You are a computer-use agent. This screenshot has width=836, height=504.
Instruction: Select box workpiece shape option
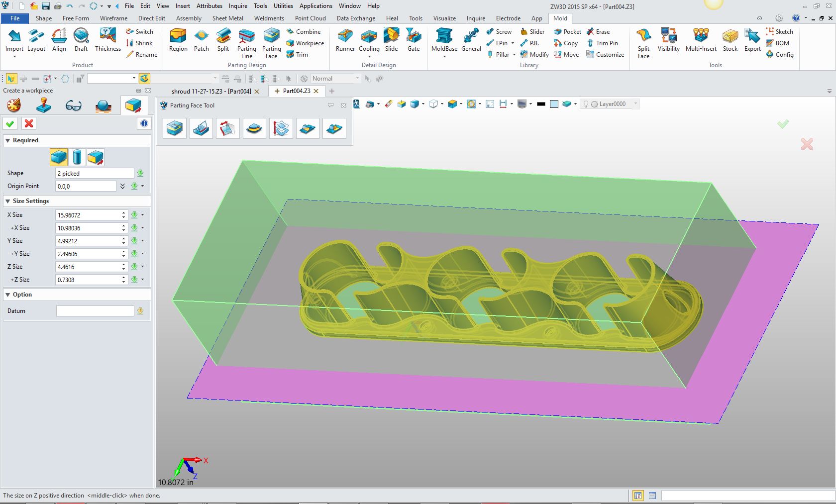tap(59, 157)
